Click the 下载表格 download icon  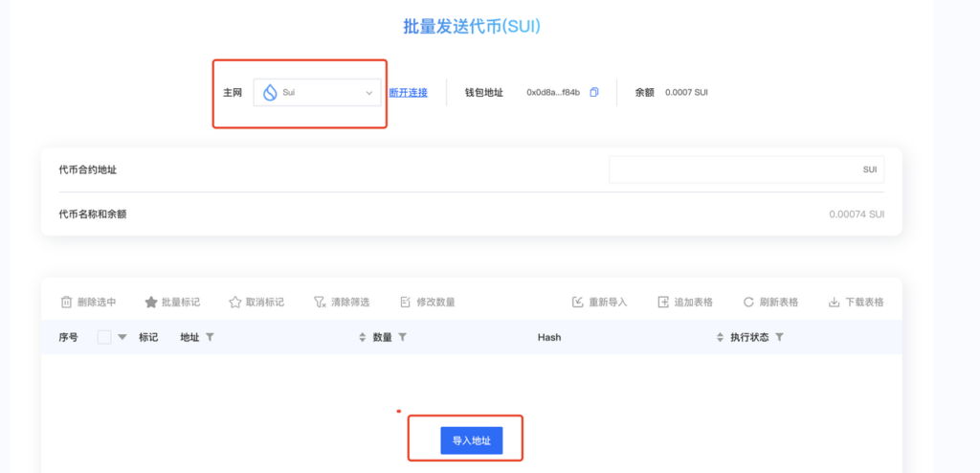pyautogui.click(x=834, y=303)
